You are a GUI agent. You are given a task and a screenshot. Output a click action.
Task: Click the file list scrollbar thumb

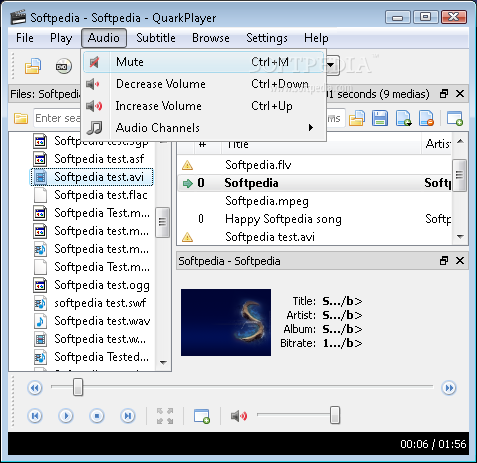click(163, 222)
